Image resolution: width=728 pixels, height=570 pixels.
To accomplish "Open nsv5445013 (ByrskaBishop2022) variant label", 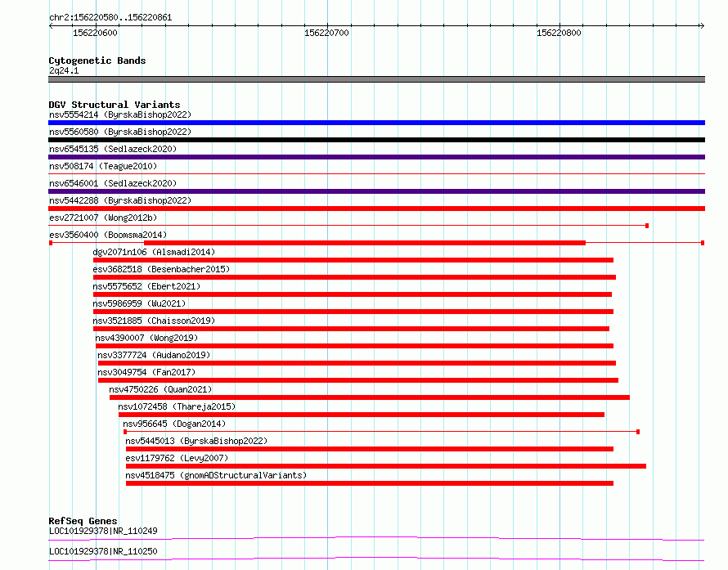I will (197, 441).
